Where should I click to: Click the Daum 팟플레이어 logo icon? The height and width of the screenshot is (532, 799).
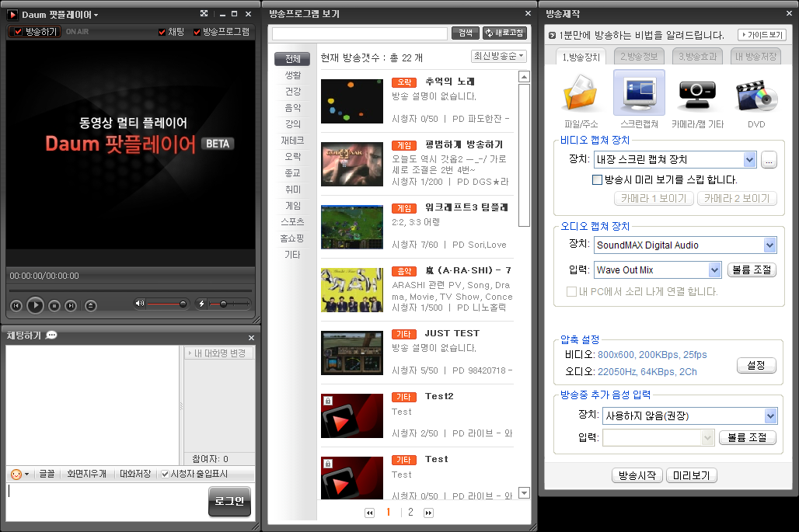[x=12, y=15]
